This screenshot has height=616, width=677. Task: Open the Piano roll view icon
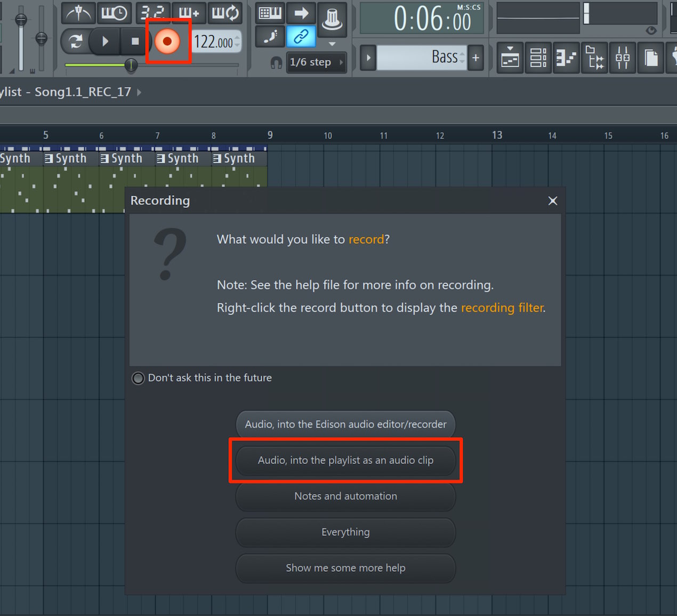point(566,58)
